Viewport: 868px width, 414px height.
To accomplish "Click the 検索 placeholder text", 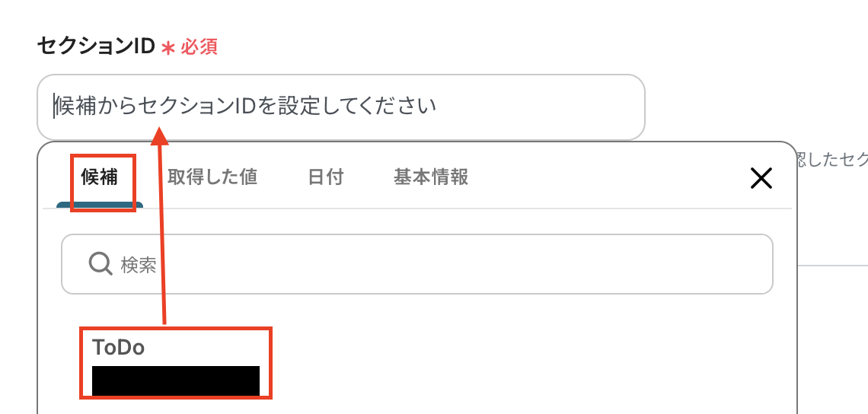I will (x=139, y=265).
